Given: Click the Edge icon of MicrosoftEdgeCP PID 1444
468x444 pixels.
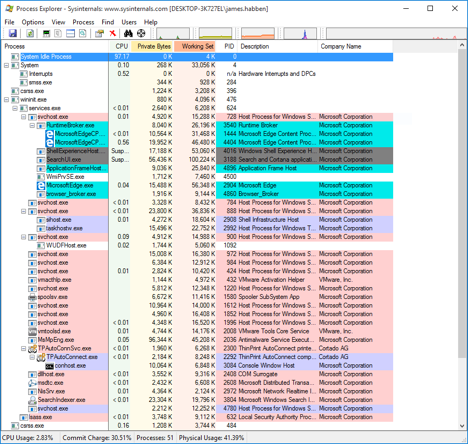Looking at the screenshot, I should click(x=49, y=134).
